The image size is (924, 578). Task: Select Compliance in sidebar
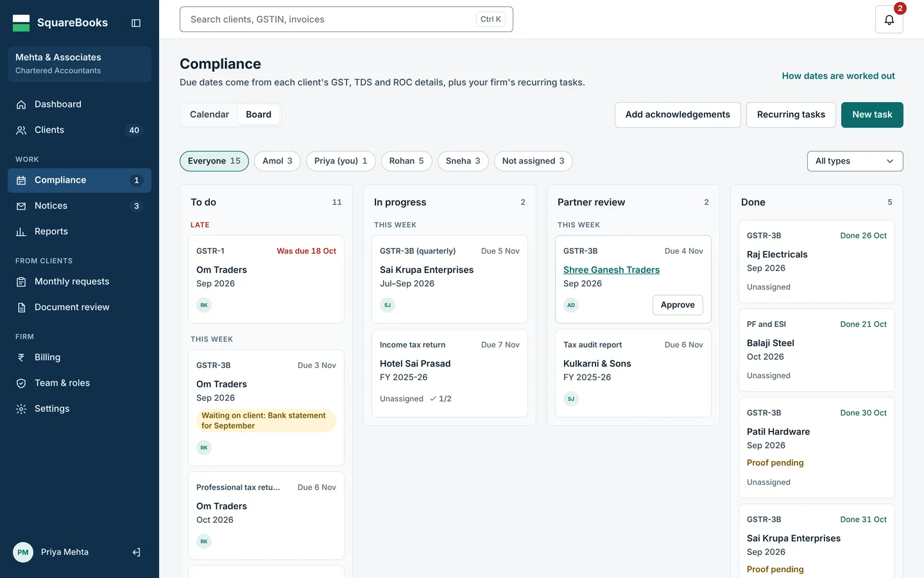pos(80,180)
